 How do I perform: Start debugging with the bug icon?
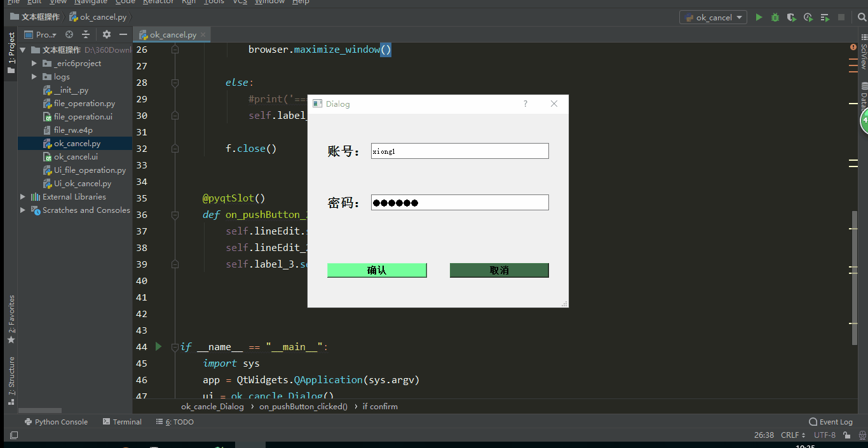click(x=775, y=18)
